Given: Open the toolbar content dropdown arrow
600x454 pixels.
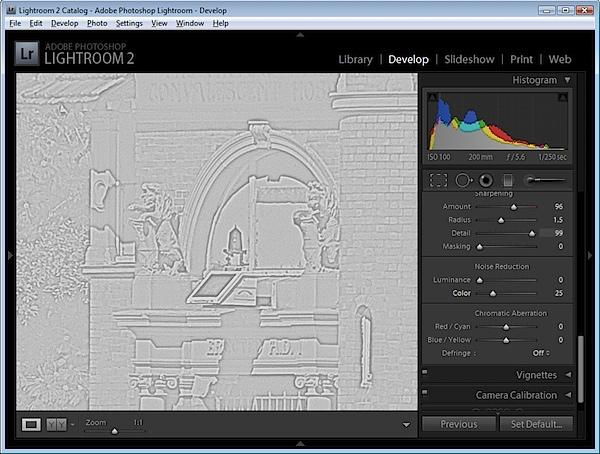Looking at the screenshot, I should coord(406,425).
